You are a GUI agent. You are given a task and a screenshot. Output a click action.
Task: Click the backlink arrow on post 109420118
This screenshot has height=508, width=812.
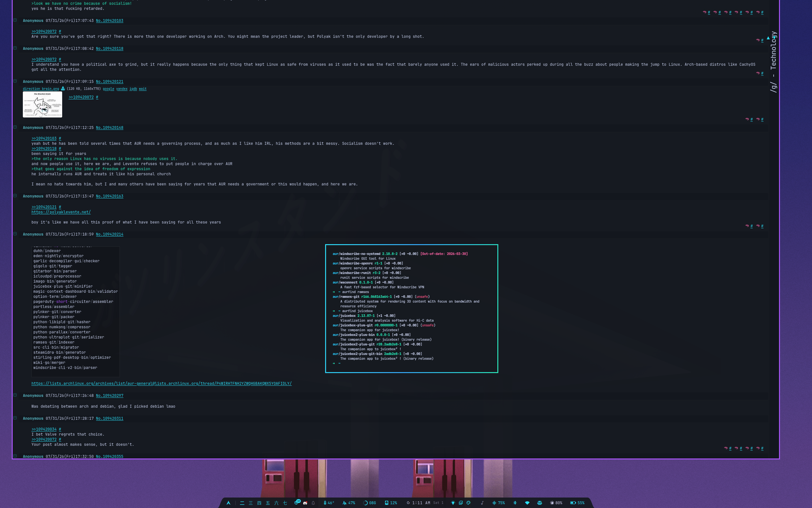[758, 73]
